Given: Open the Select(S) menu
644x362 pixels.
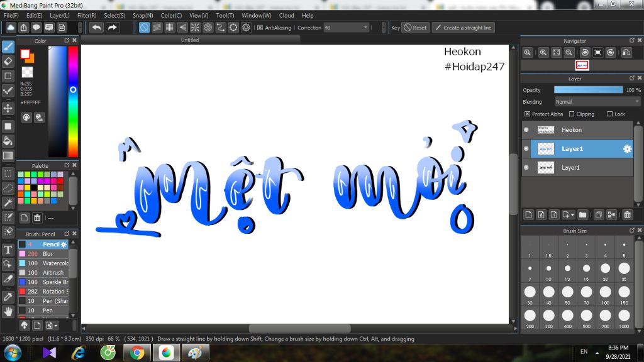Looking at the screenshot, I should (114, 15).
